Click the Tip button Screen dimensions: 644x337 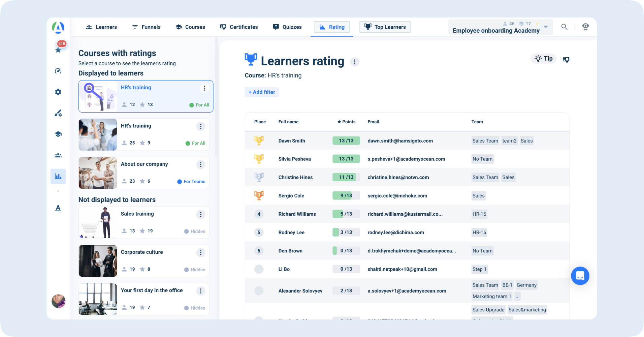pos(544,59)
